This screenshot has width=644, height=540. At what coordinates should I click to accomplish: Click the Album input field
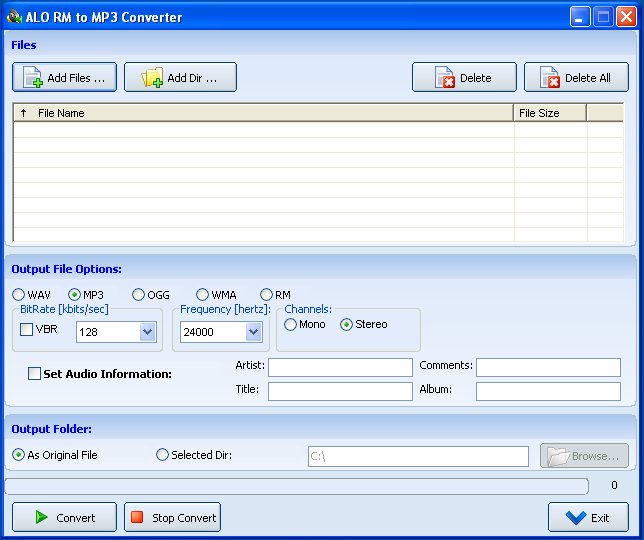548,391
